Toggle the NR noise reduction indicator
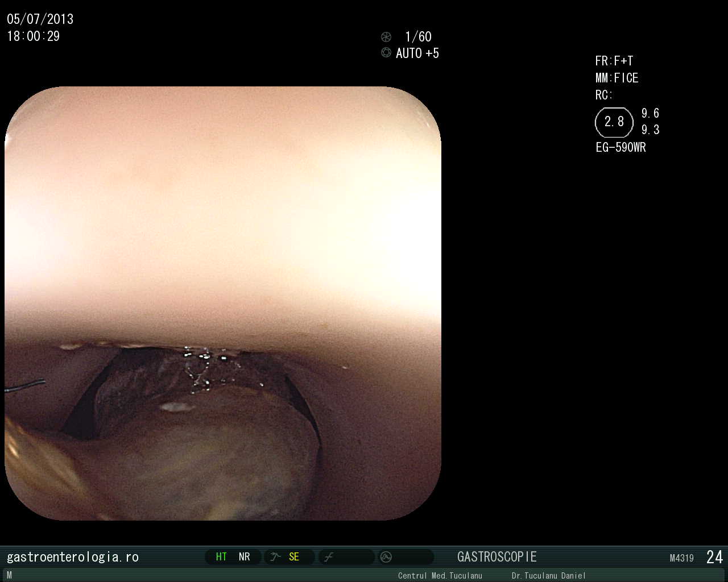Image resolution: width=728 pixels, height=582 pixels. 245,557
